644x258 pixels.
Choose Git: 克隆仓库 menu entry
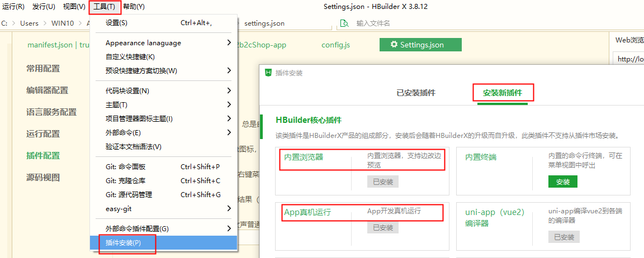(163, 180)
